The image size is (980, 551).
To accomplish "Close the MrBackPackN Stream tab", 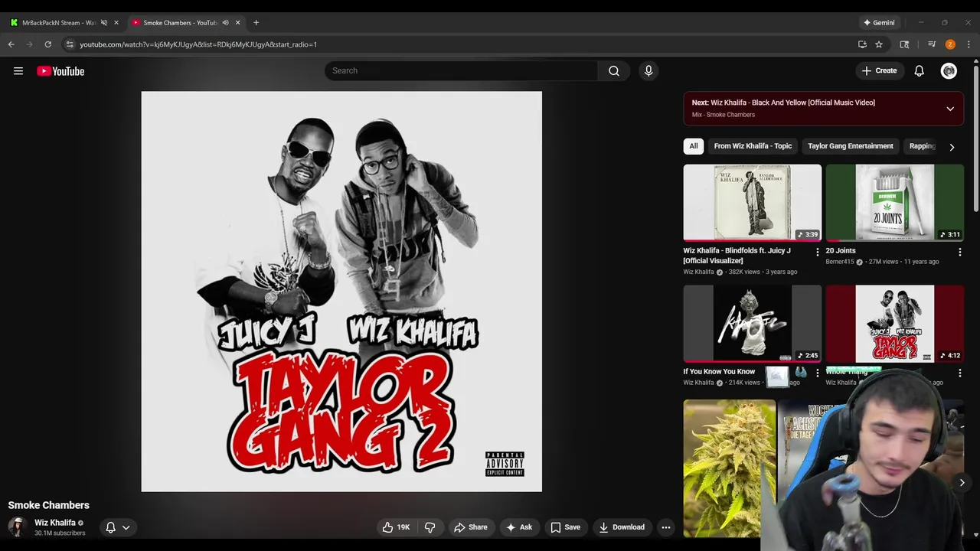I will 116,22.
